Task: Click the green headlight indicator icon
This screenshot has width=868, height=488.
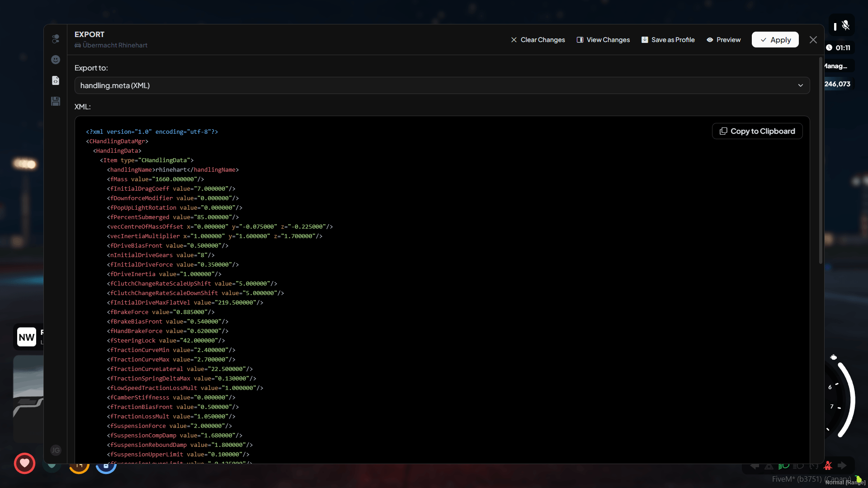Action: click(x=783, y=466)
